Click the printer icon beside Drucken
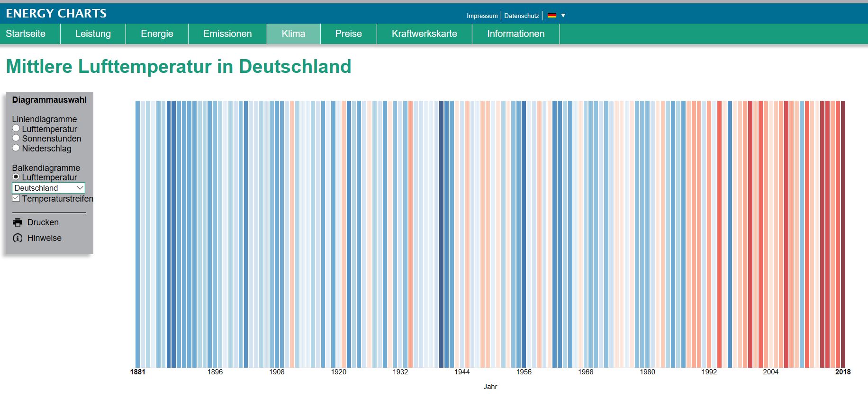Image resolution: width=868 pixels, height=398 pixels. click(x=18, y=222)
